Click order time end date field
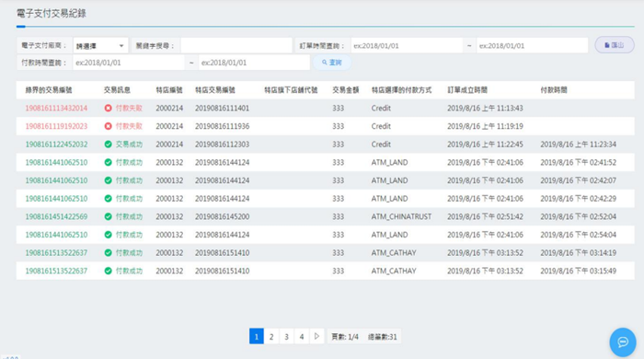 click(x=533, y=46)
